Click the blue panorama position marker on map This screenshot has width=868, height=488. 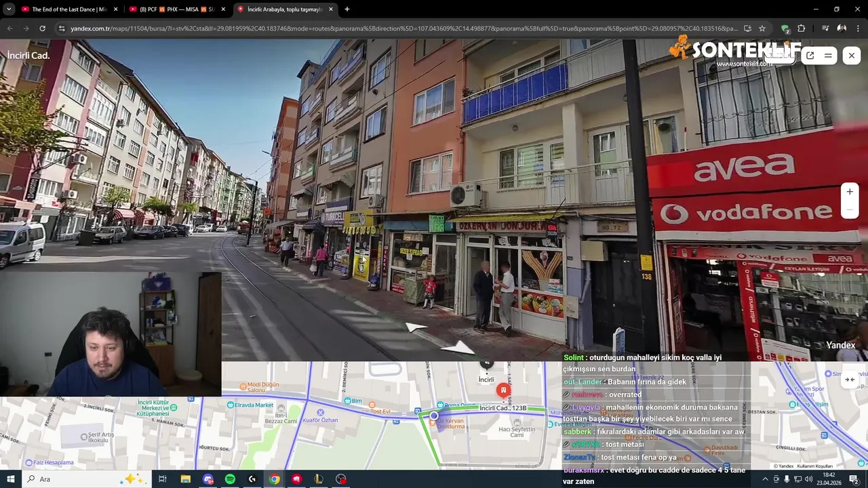(434, 415)
